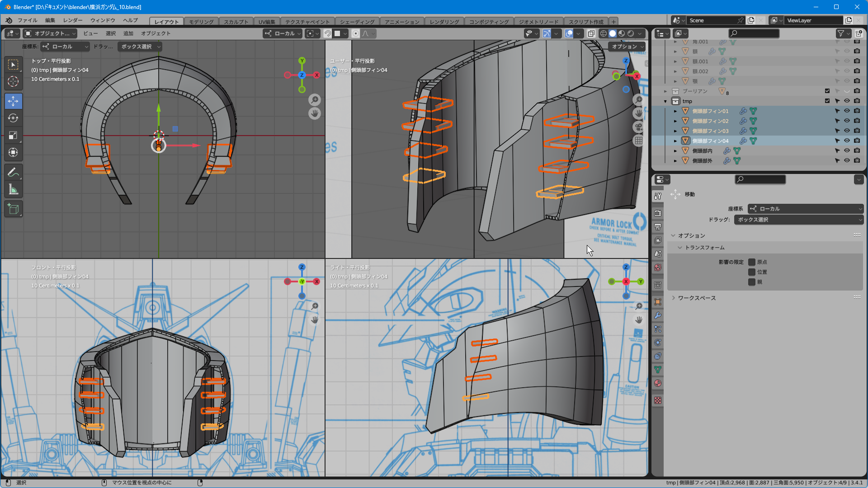Screen dimensions: 868x488
Task: Select the Scale tool in toolbar
Action: tap(13, 136)
